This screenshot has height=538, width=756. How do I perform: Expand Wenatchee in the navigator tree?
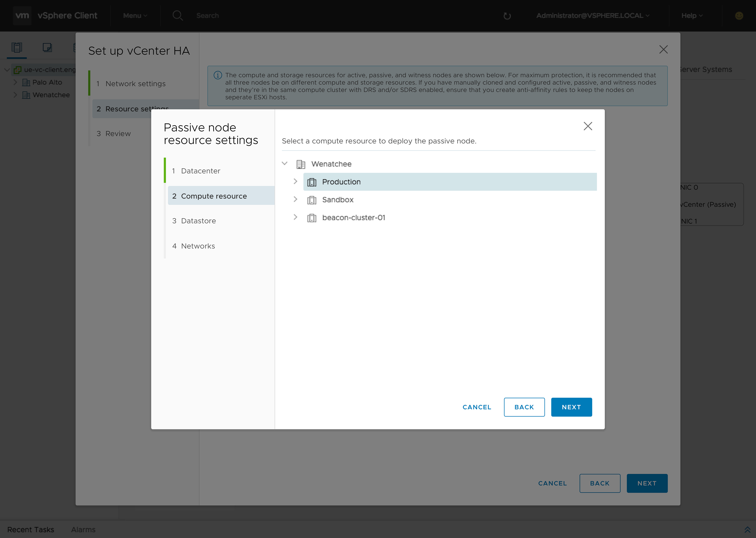pyautogui.click(x=15, y=95)
